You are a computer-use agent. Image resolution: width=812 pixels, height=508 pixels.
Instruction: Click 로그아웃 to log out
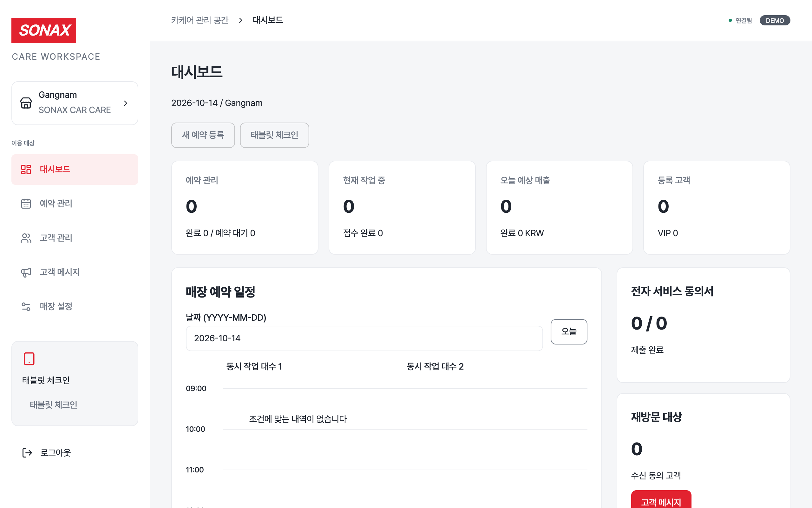[56, 452]
